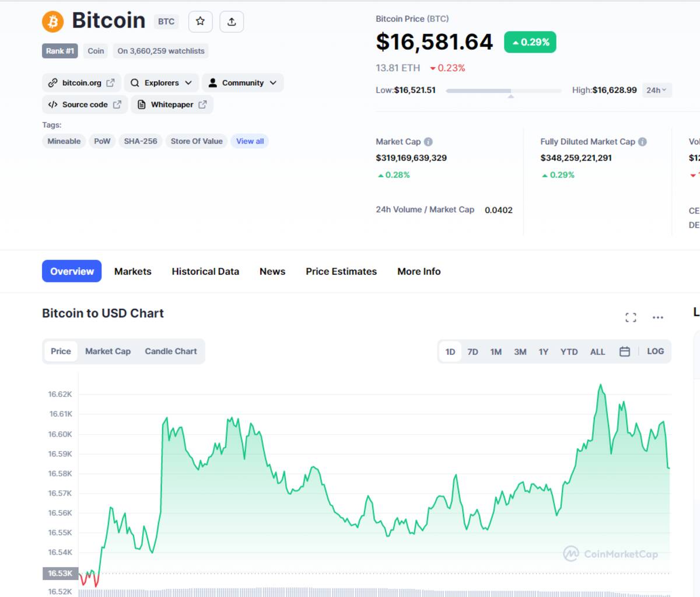Select the Price chart view

pos(61,351)
